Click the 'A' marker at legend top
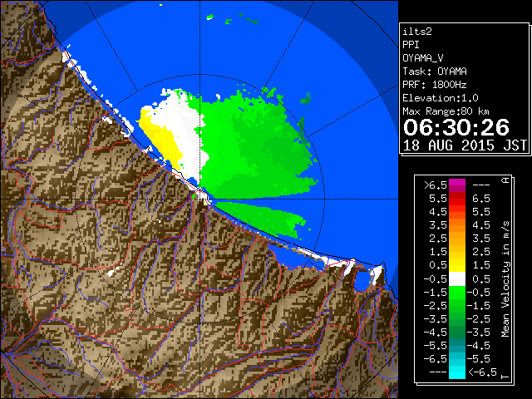532x399 pixels. [x=505, y=180]
